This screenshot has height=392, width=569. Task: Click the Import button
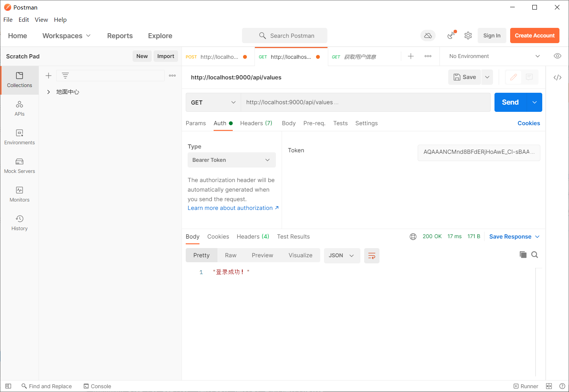click(x=166, y=56)
